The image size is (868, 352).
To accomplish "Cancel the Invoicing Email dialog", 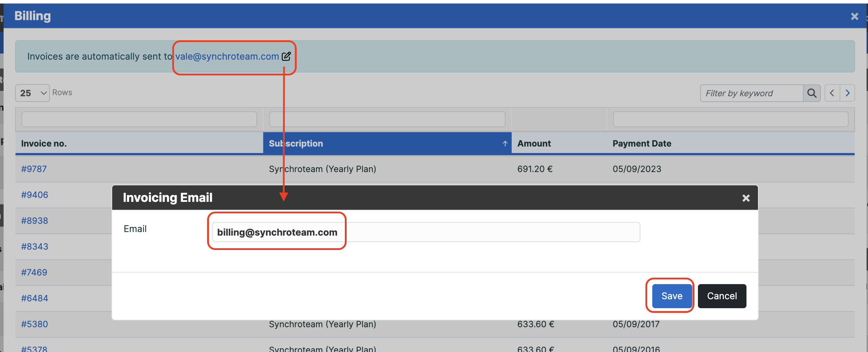I will pos(722,296).
